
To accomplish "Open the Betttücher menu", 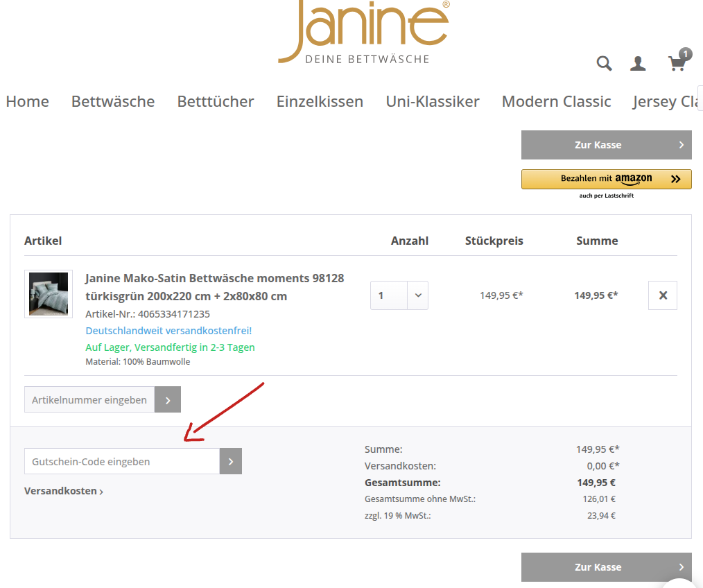I will tap(216, 101).
